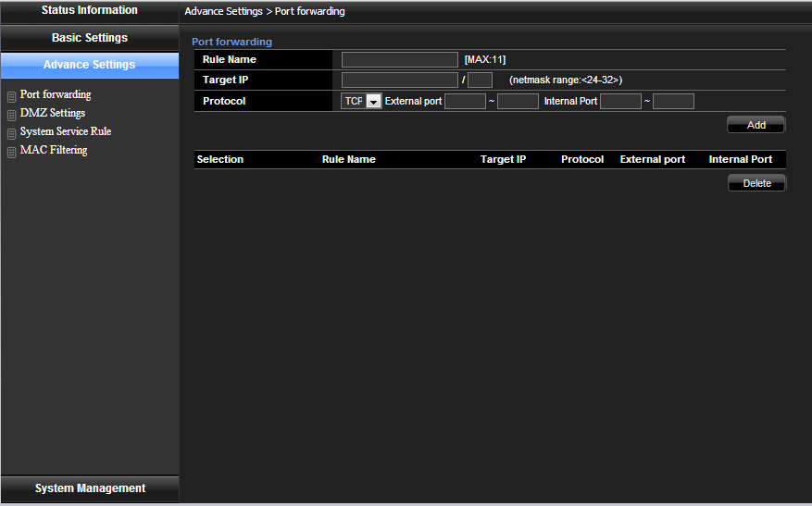812x506 pixels.
Task: Click the document icon beside Port forwarding
Action: 11,96
